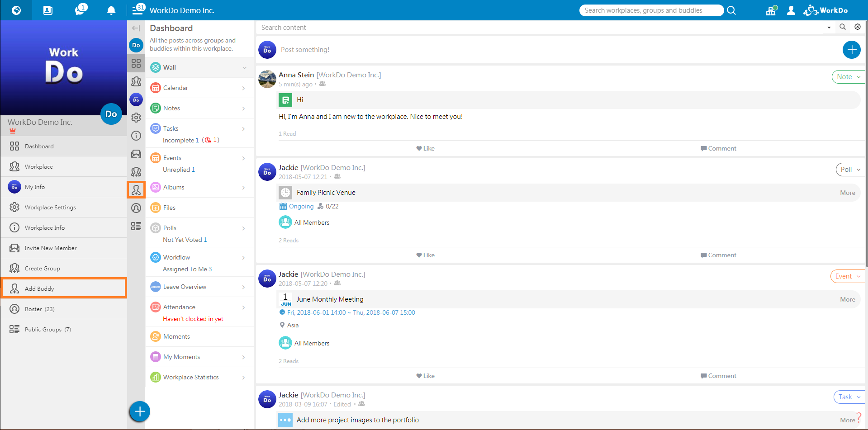Expand the Polls row arrow
The image size is (868, 430).
244,228
